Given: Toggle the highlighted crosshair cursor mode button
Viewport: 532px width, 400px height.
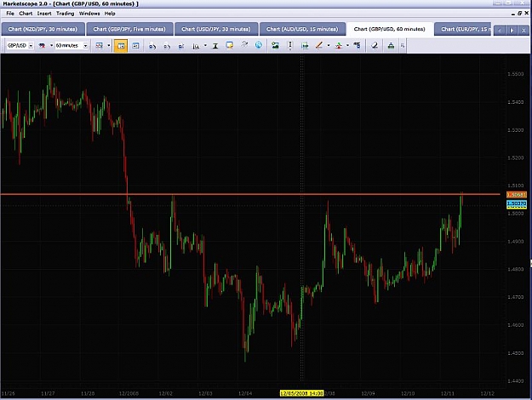Looking at the screenshot, I should click(x=121, y=46).
